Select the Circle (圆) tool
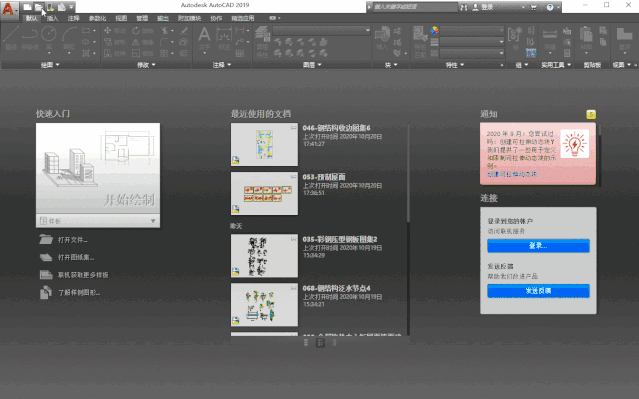639x399 pixels. point(49,37)
